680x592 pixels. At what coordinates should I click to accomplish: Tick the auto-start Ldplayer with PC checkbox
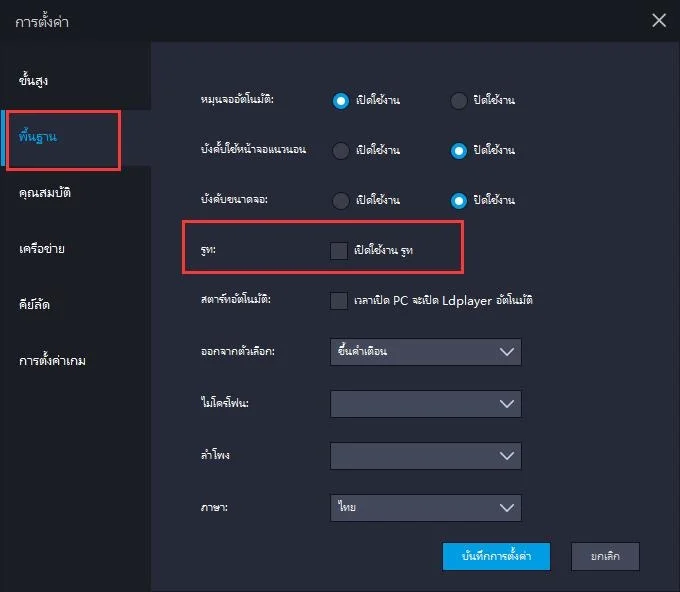(x=339, y=301)
